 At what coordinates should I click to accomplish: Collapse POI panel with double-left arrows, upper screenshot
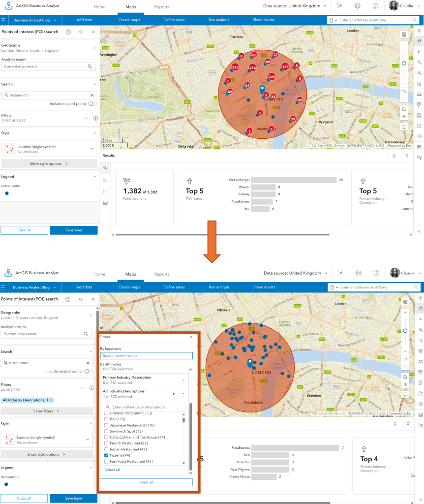click(x=81, y=32)
